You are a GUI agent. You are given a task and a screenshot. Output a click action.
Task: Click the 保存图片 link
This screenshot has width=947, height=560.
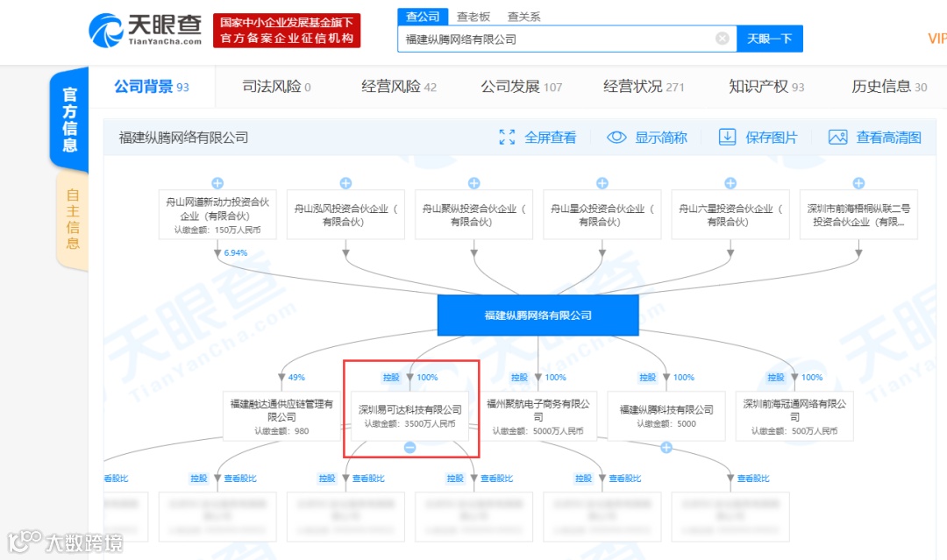[x=772, y=138]
